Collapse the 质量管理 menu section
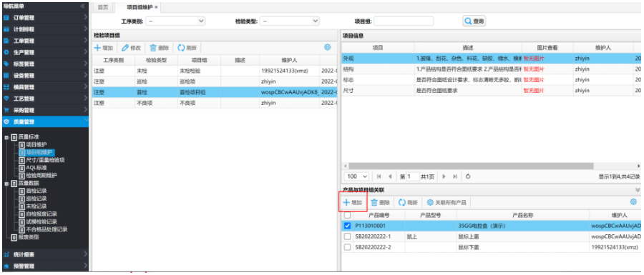This screenshot has width=644, height=275. tap(44, 121)
